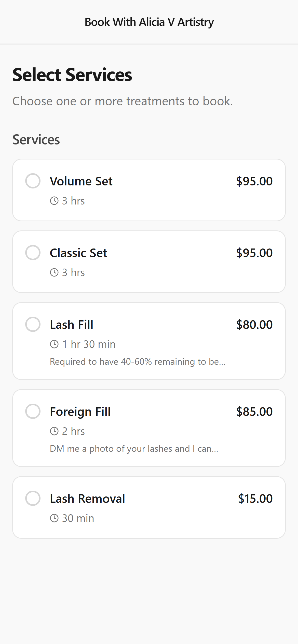The width and height of the screenshot is (298, 644).
Task: Select the Volume Set radio button
Action: point(33,181)
